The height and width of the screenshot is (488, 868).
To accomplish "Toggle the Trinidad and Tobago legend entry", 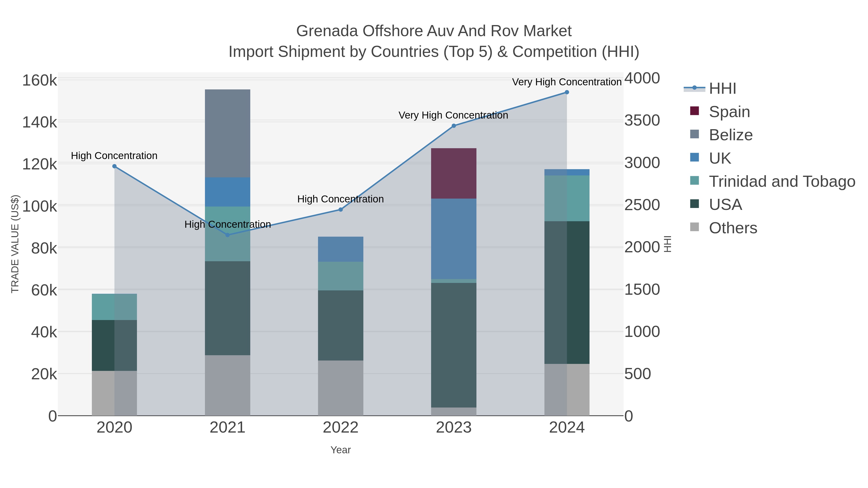I will 773,181.
